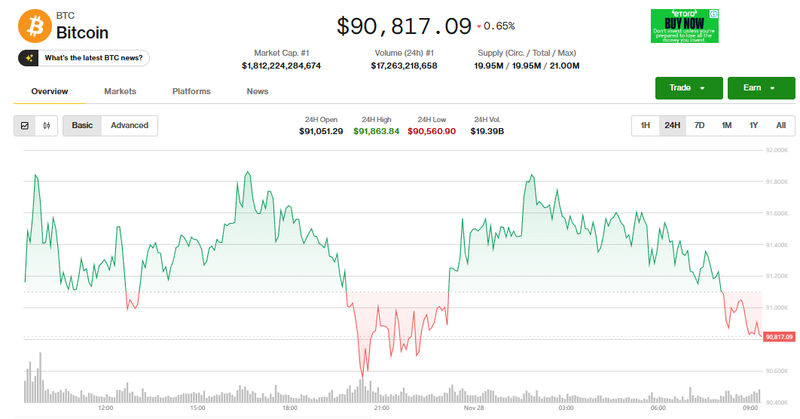Switch to the candlestick chart icon
The image size is (800, 419).
pyautogui.click(x=46, y=126)
